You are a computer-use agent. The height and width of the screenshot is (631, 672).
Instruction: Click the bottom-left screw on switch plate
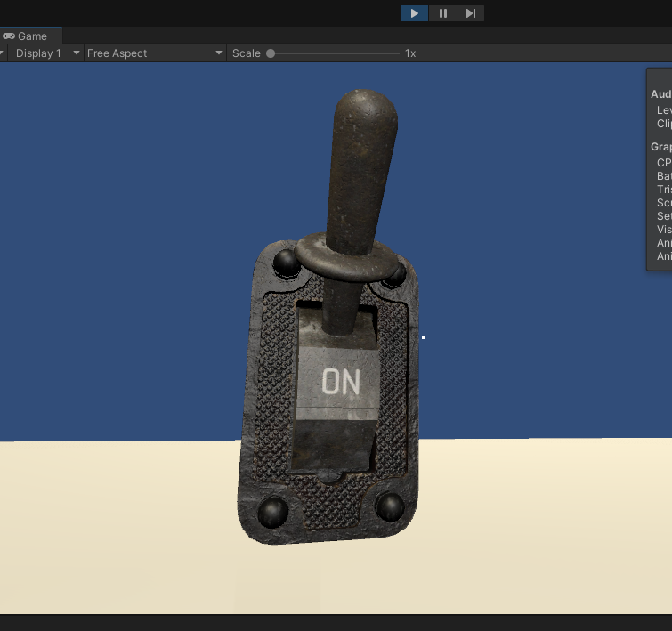point(271,513)
